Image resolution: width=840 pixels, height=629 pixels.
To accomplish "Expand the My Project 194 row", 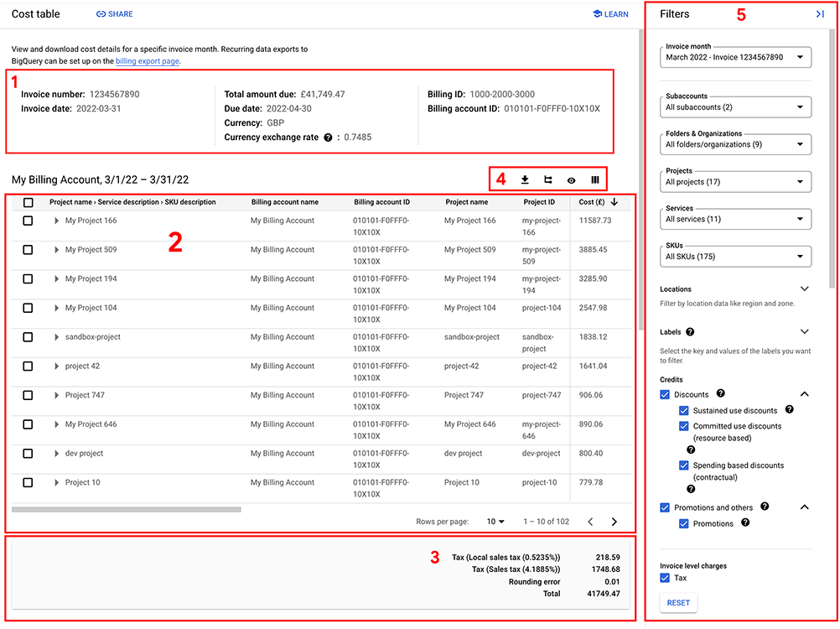I will (x=56, y=278).
